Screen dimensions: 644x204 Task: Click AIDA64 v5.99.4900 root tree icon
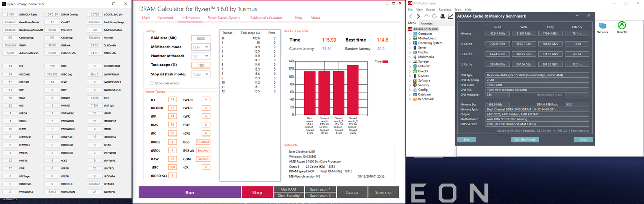(x=411, y=29)
